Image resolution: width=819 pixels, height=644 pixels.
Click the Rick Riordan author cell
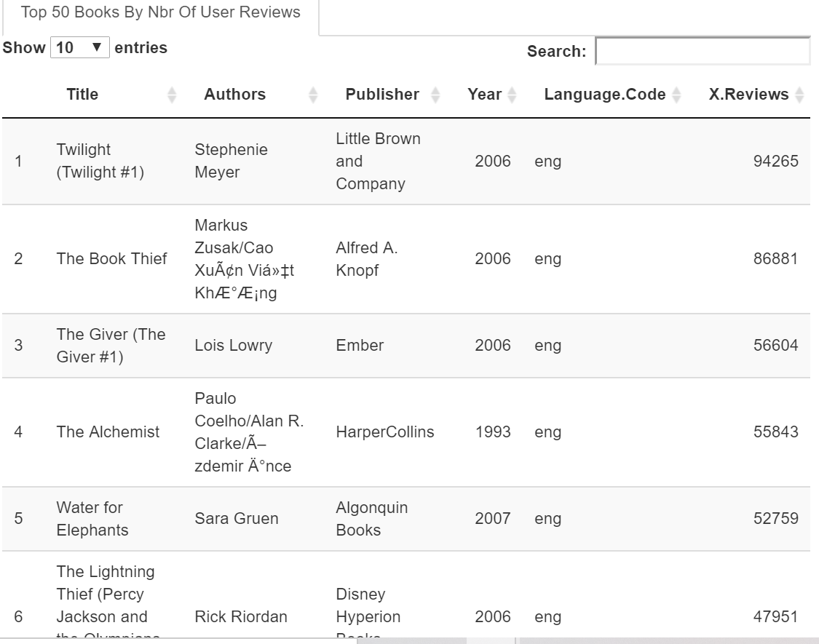[x=240, y=617]
